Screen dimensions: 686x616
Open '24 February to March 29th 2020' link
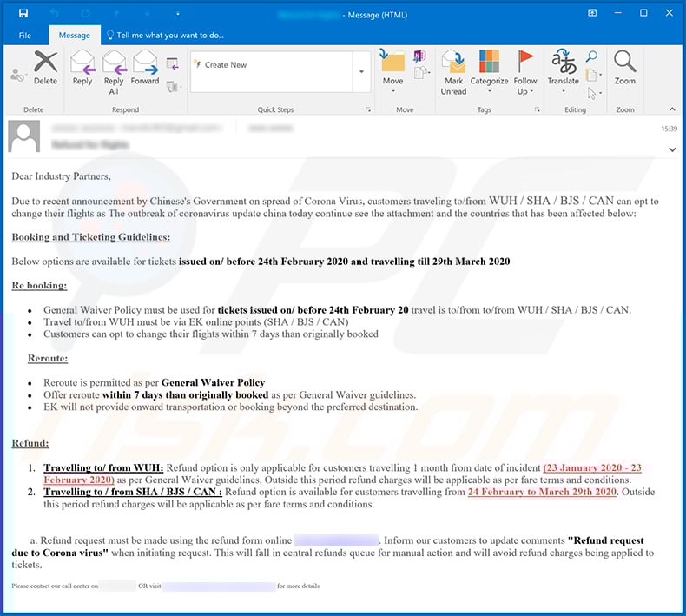(542, 492)
